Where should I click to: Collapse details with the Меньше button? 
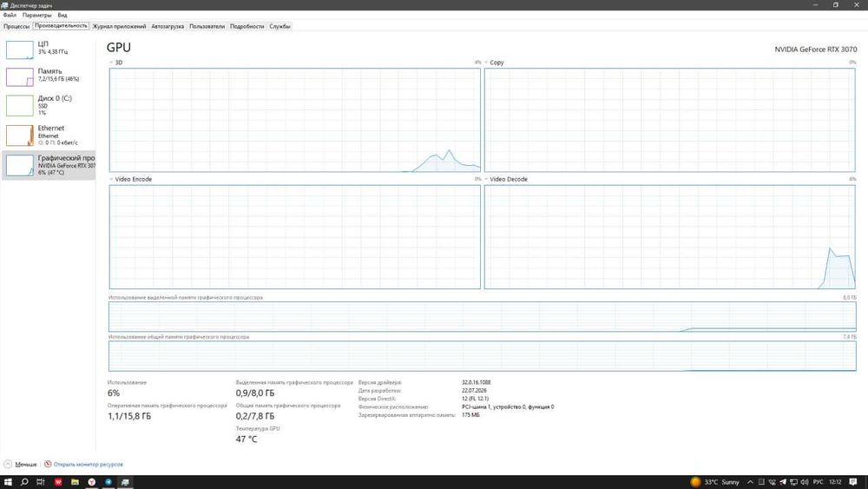pos(21,464)
